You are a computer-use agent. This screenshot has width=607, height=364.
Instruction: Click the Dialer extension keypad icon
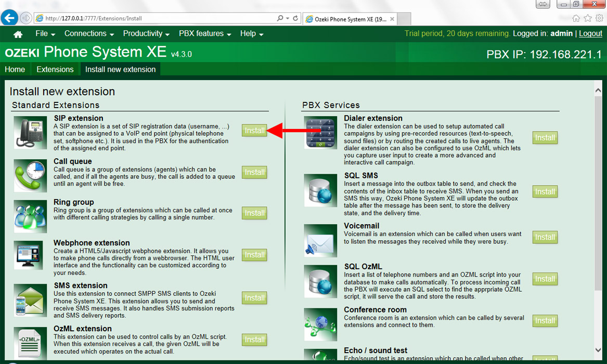[320, 133]
